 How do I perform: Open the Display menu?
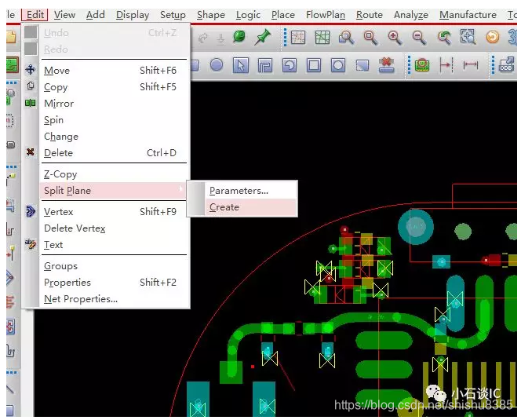[132, 14]
